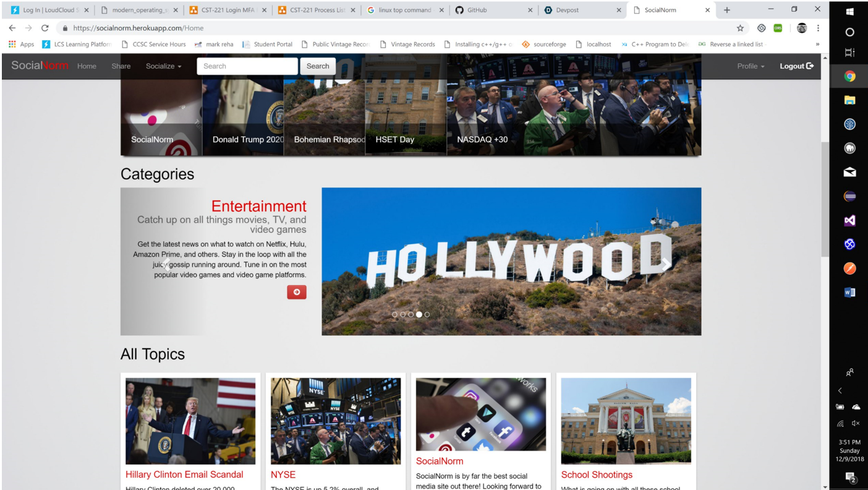868x490 pixels.
Task: Switch to the Devpost tab
Action: tap(581, 10)
